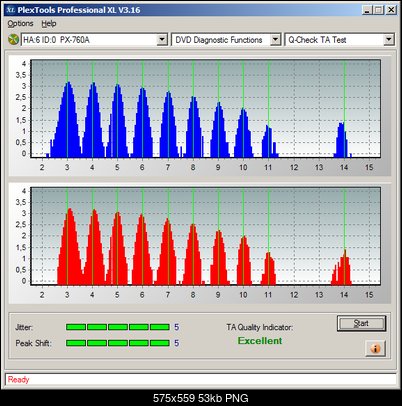
Task: Click the XL app icon in the title bar
Action: click(10, 10)
